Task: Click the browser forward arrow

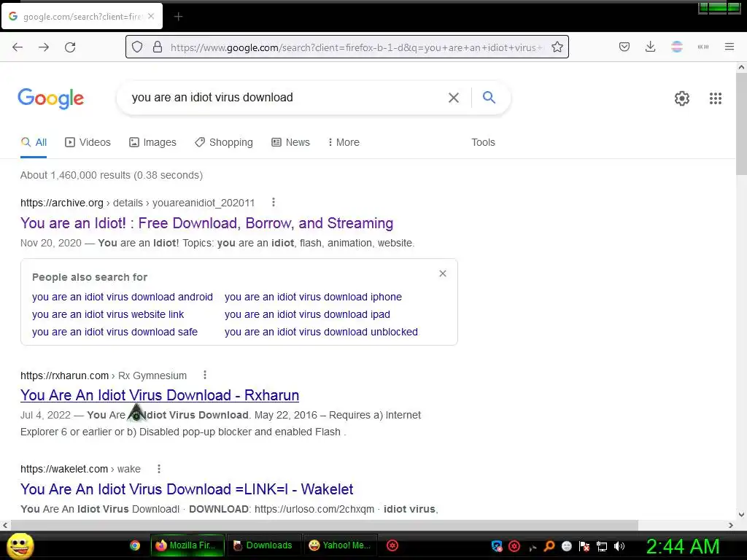Action: coord(44,47)
